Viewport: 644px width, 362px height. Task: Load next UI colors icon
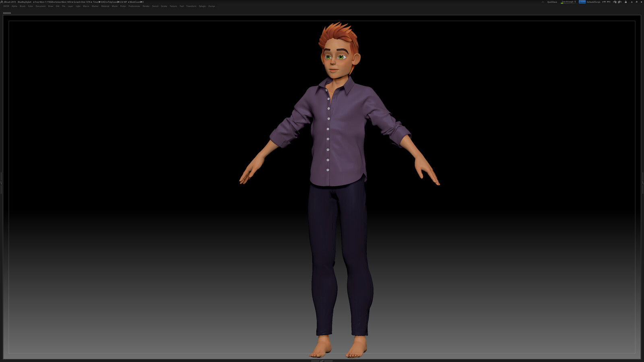coord(619,2)
